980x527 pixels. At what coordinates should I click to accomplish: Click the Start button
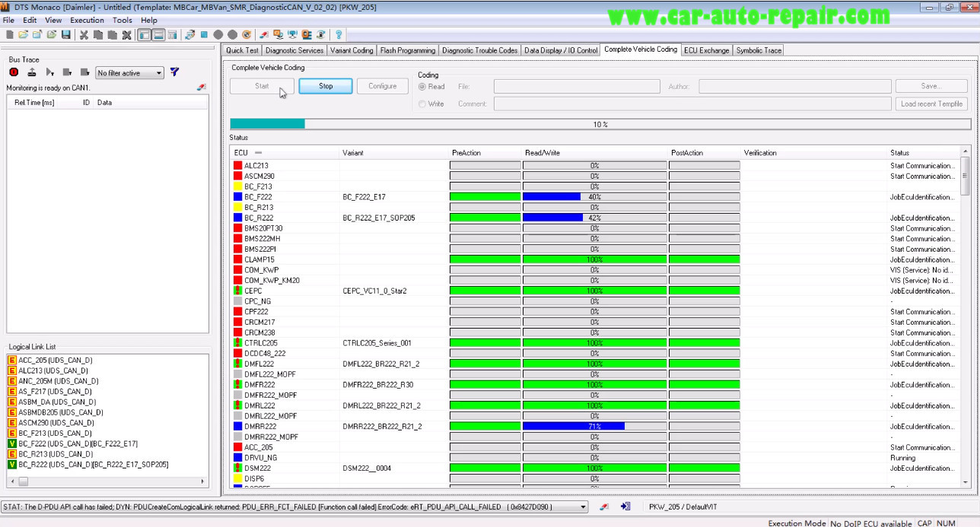coord(262,86)
